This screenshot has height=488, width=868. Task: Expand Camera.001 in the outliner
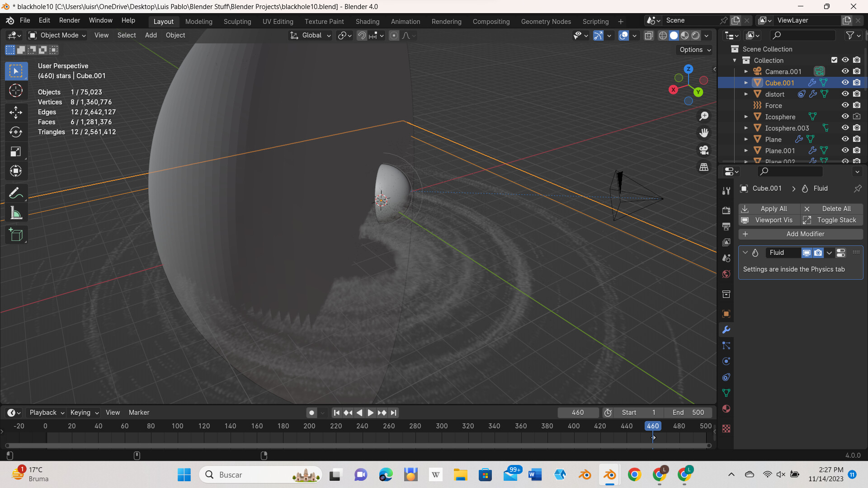746,71
